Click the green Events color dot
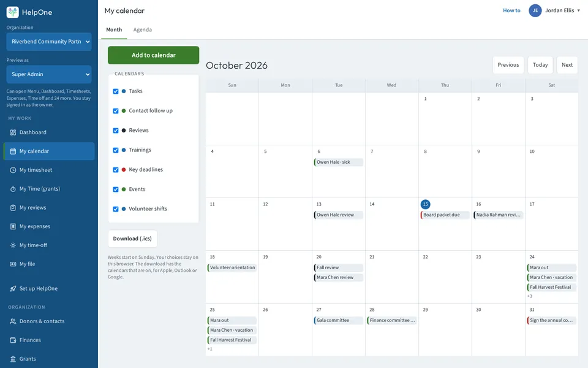The height and width of the screenshot is (368, 588). coord(124,190)
